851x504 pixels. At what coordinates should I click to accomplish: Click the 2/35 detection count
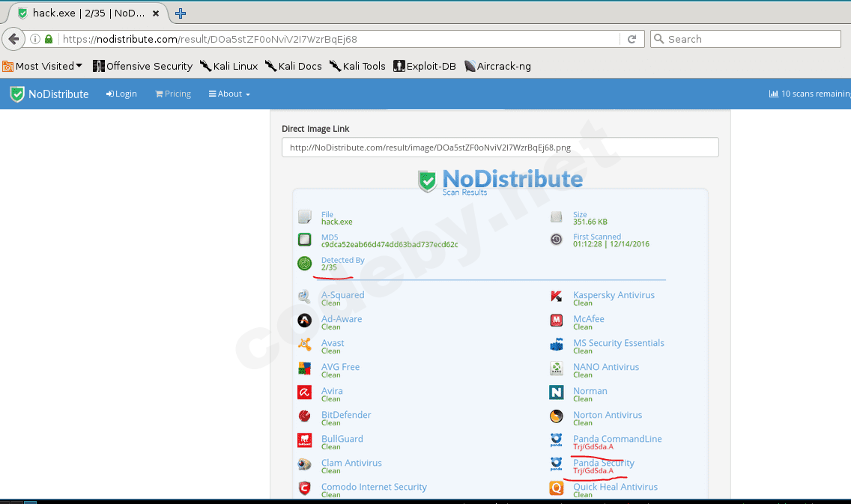329,267
